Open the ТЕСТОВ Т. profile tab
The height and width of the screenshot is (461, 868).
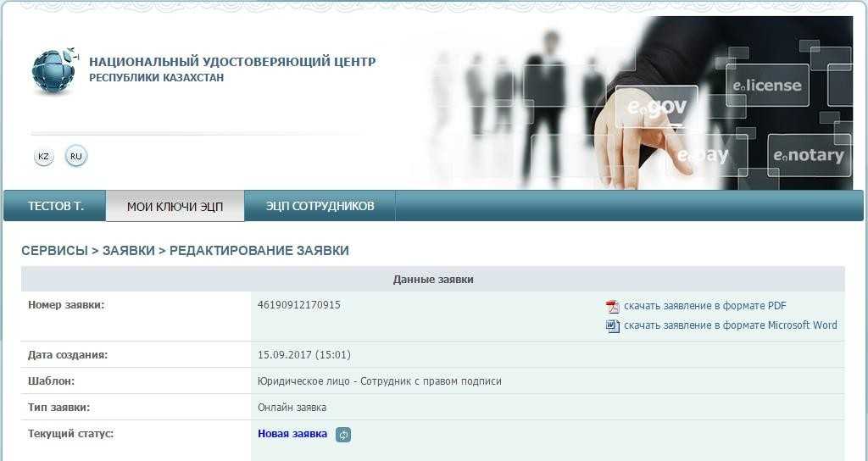pyautogui.click(x=55, y=206)
